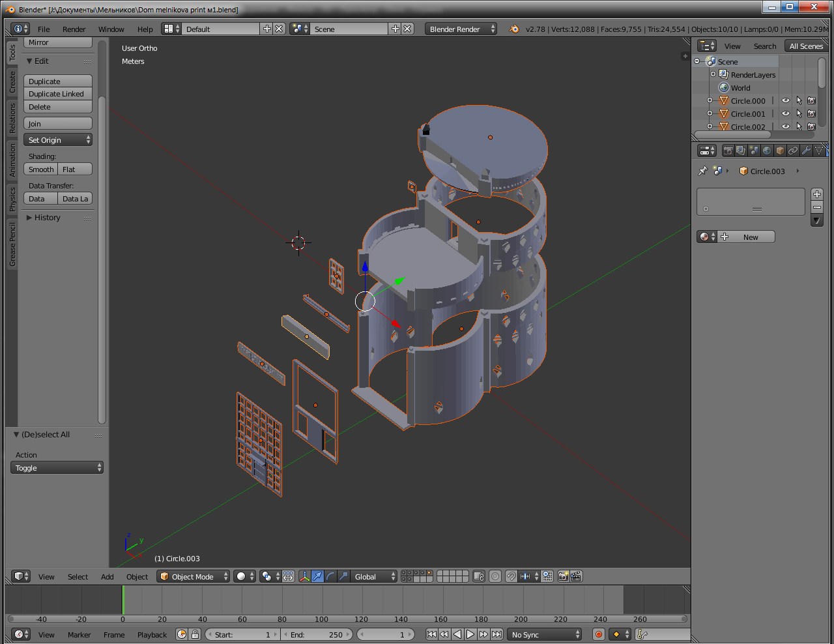
Task: Open the Info editor type selector
Action: (21, 29)
